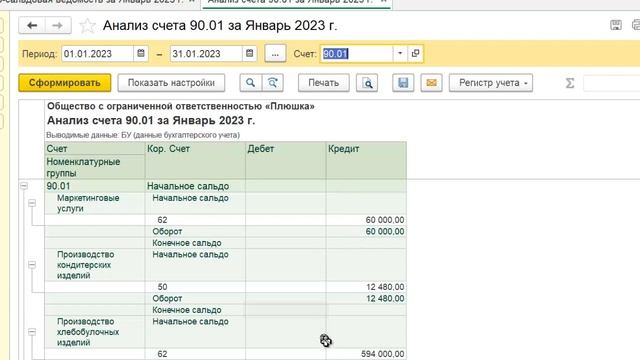Click the end date field 31.01.2023
The image size is (640, 360).
tap(206, 54)
